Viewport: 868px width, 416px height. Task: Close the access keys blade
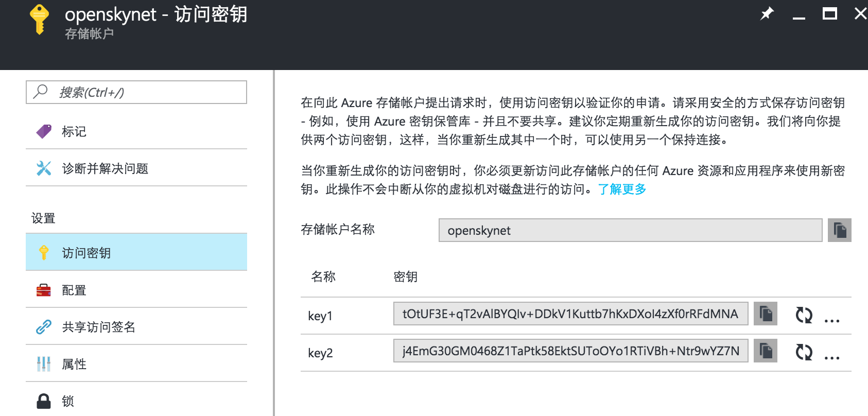click(860, 13)
